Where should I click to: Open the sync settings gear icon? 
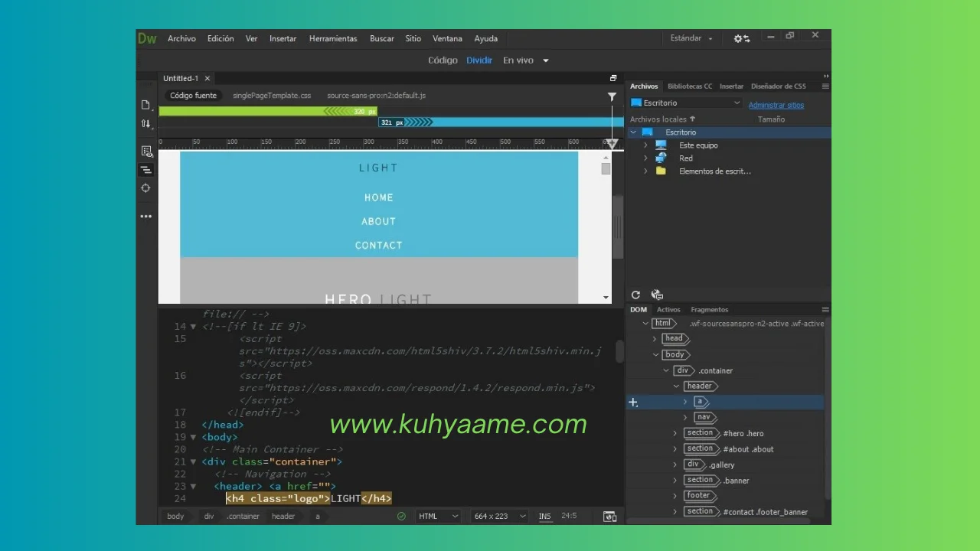point(742,38)
